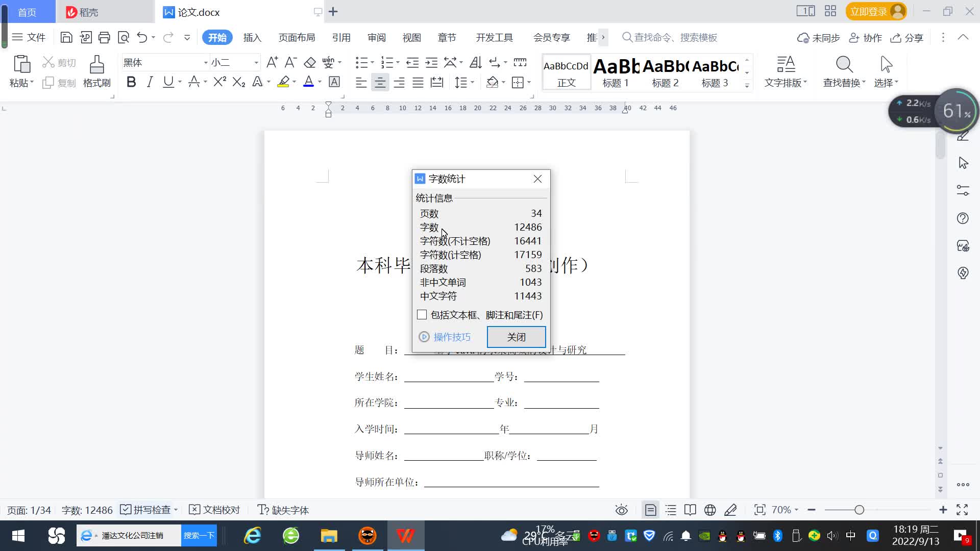The image size is (980, 551).
Task: Open the font name dropdown
Action: pyautogui.click(x=206, y=62)
